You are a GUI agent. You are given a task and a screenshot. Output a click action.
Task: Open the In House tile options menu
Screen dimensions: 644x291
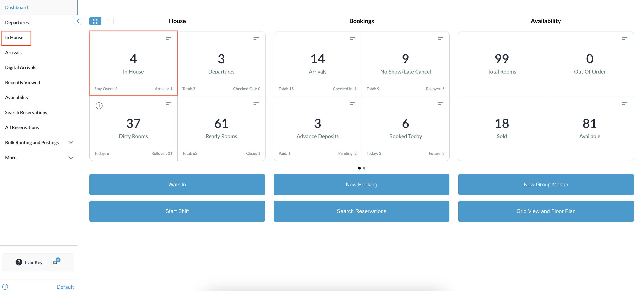[168, 38]
